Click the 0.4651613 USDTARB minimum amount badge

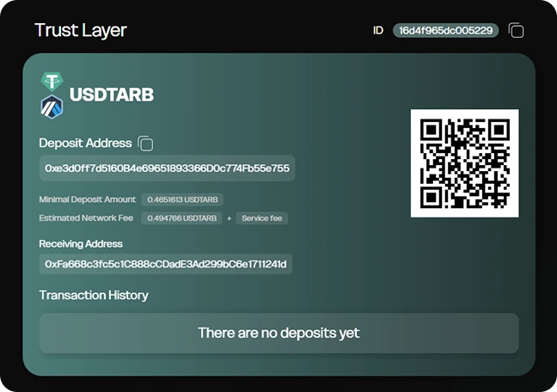tap(183, 199)
